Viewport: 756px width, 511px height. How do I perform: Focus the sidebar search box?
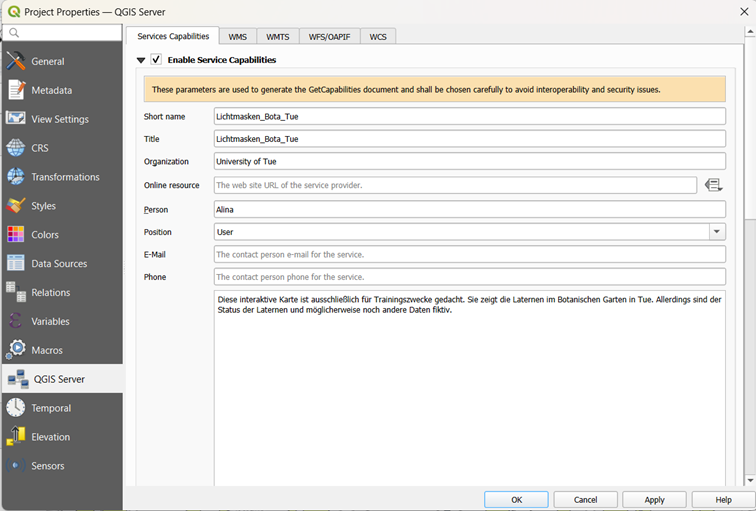tap(62, 32)
